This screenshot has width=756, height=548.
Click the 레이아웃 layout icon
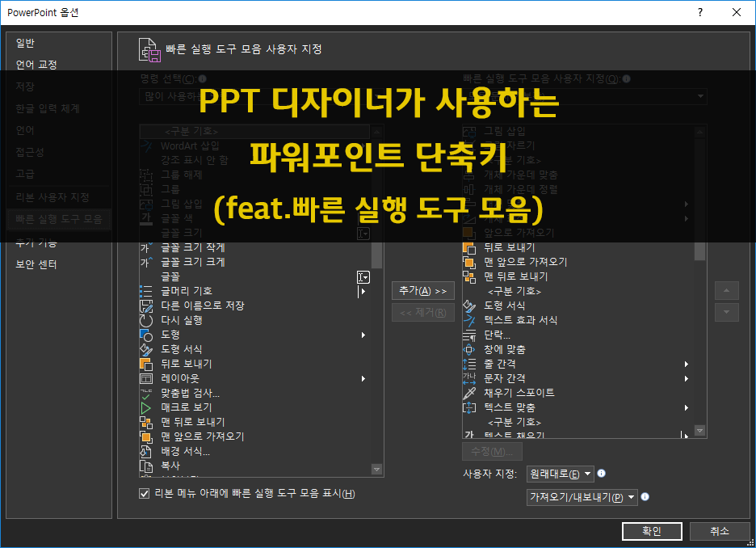coord(146,379)
